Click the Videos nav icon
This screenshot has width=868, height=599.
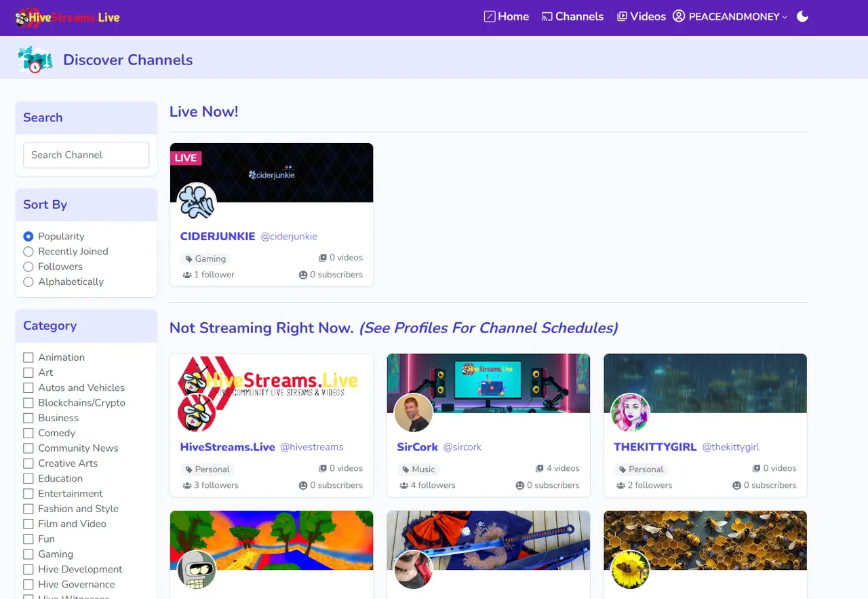[622, 16]
